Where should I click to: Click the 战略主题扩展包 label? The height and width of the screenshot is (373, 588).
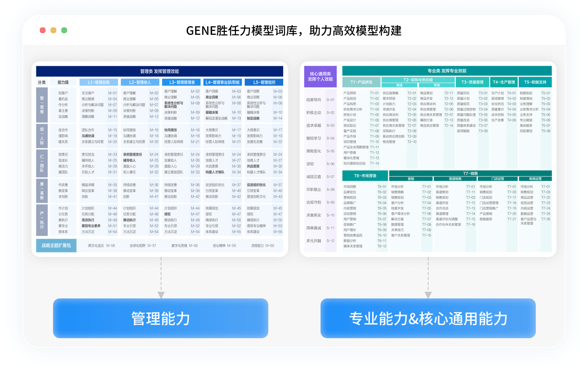tap(56, 245)
